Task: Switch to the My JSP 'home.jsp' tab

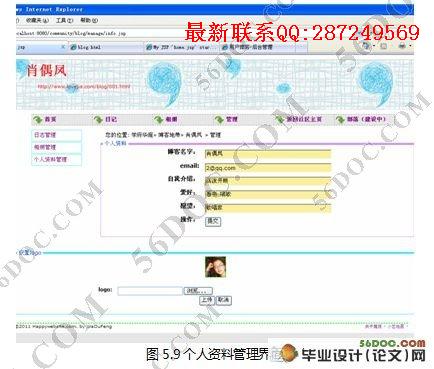Action: point(181,47)
